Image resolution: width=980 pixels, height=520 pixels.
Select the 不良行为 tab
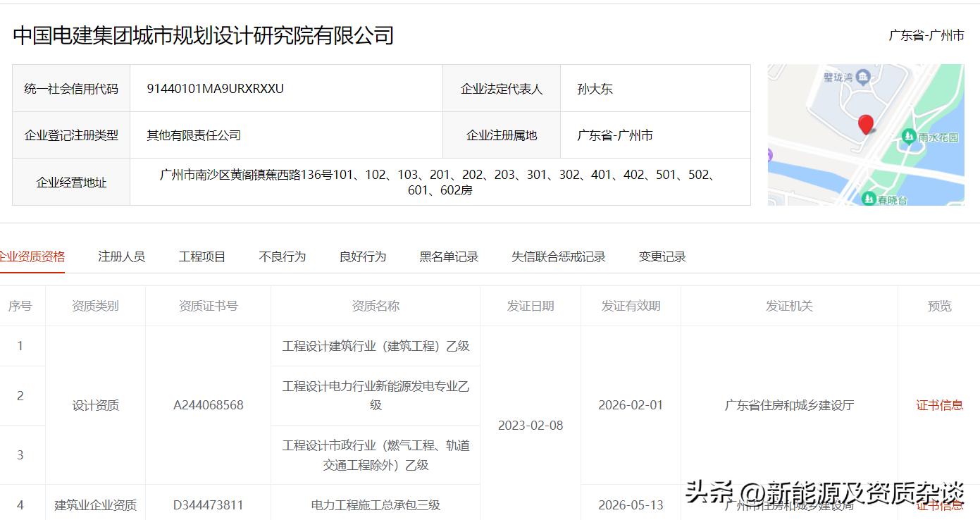(x=282, y=256)
